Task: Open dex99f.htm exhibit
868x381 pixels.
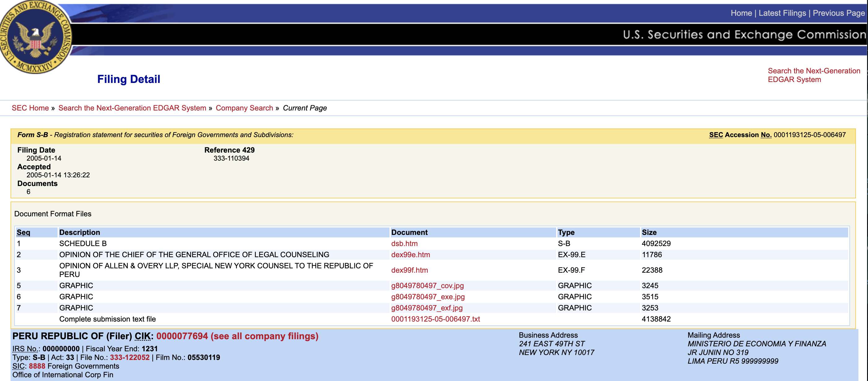Action: (x=409, y=270)
